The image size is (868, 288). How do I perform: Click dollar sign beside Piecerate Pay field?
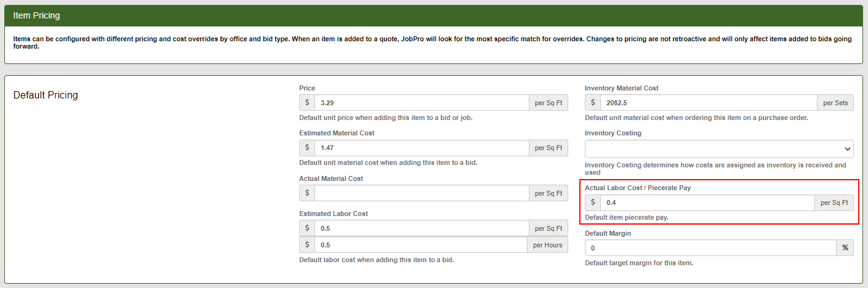click(593, 202)
